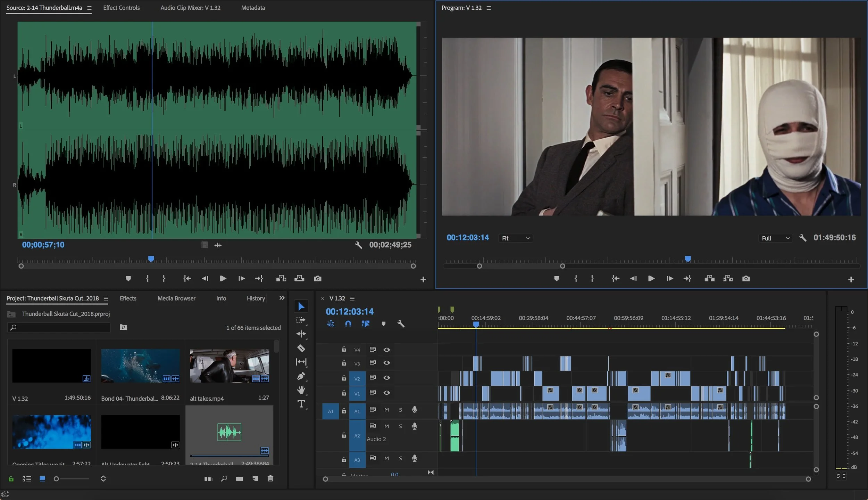Hide track V1 with eye icon

click(x=386, y=393)
